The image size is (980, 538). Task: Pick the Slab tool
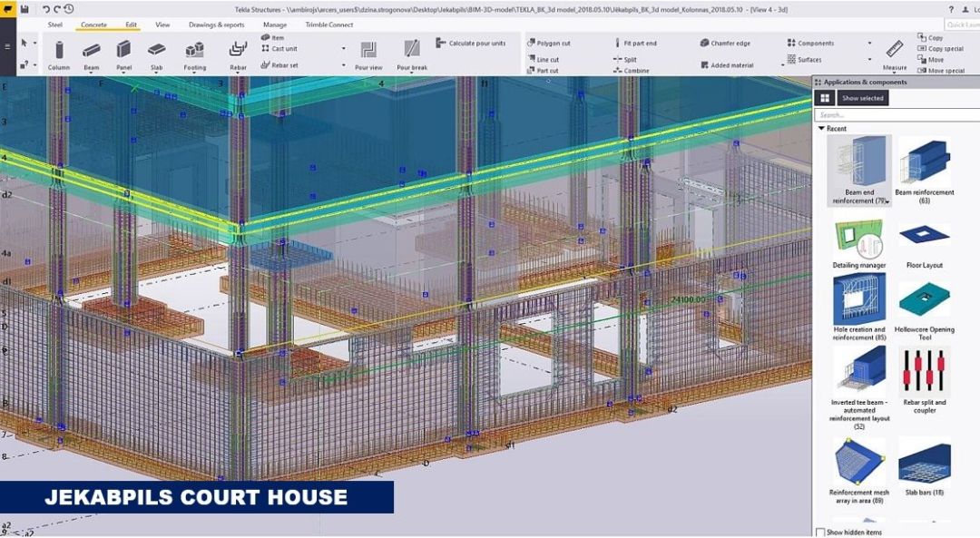pos(157,53)
